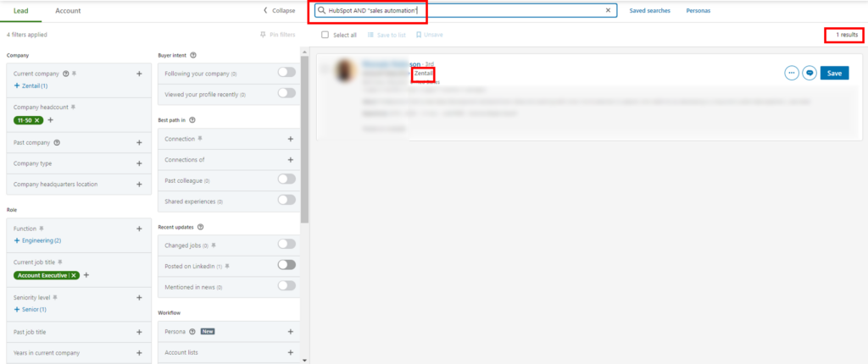Open the message icon on lead result
This screenshot has width=868, height=364.
click(x=810, y=73)
